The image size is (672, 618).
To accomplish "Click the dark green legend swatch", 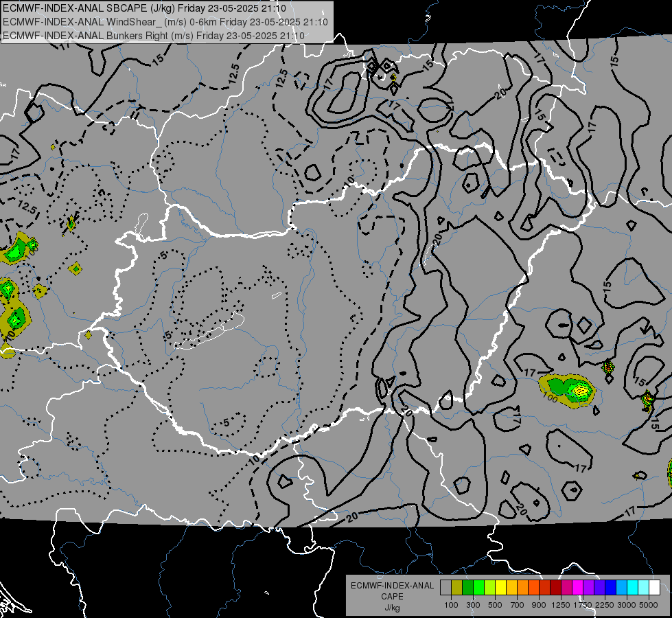I will [467, 588].
